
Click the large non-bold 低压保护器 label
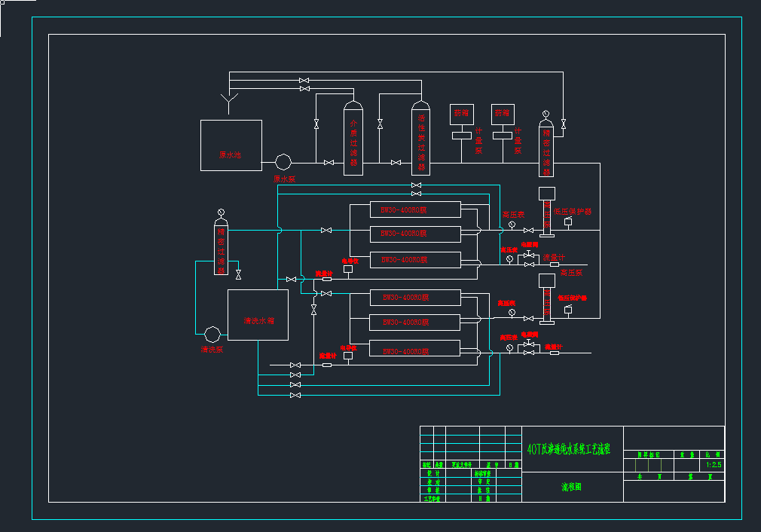point(572,212)
